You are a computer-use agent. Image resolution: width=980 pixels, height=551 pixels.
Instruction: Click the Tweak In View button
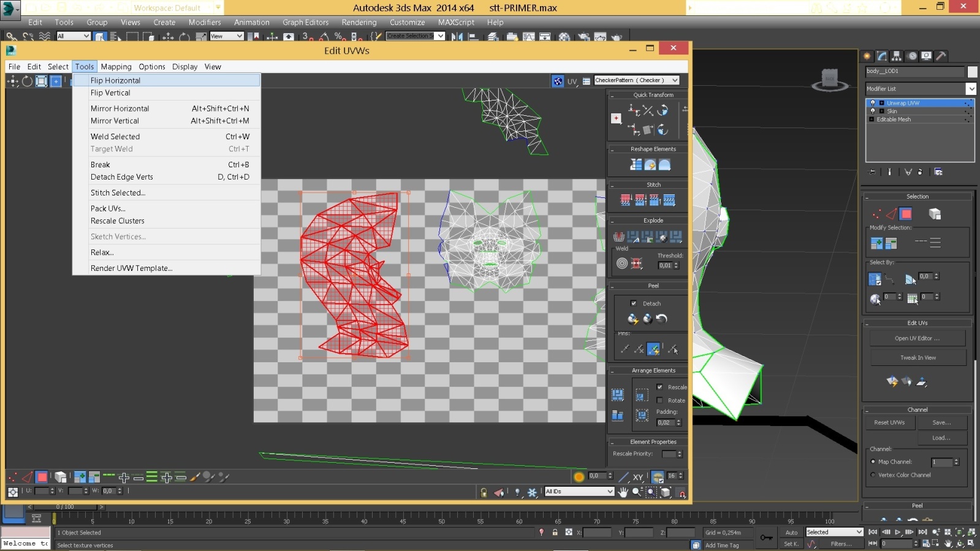(x=917, y=358)
